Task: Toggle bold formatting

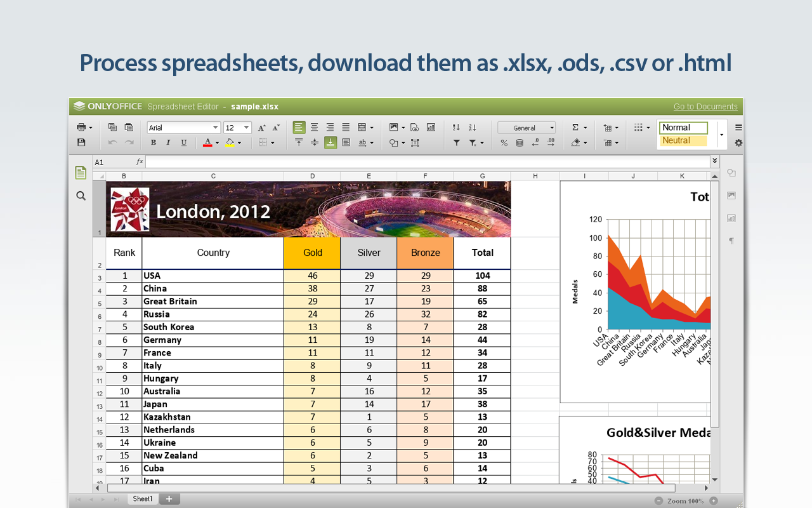Action: pos(153,143)
